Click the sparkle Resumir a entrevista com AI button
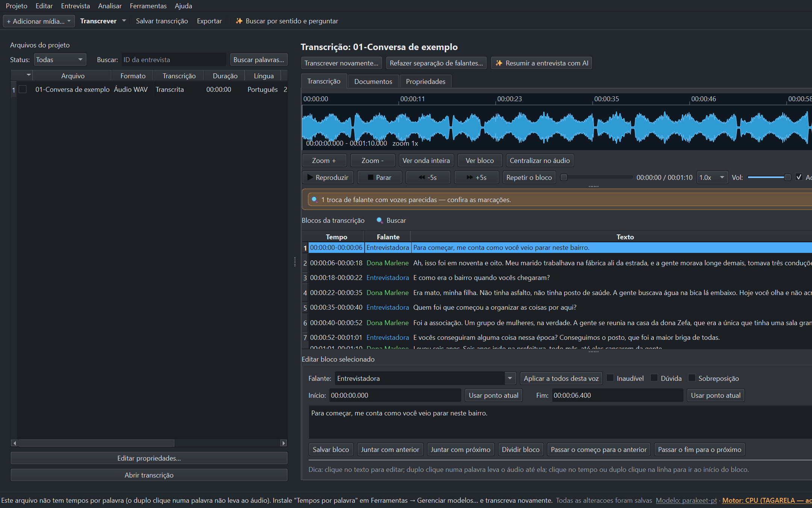 coord(541,63)
